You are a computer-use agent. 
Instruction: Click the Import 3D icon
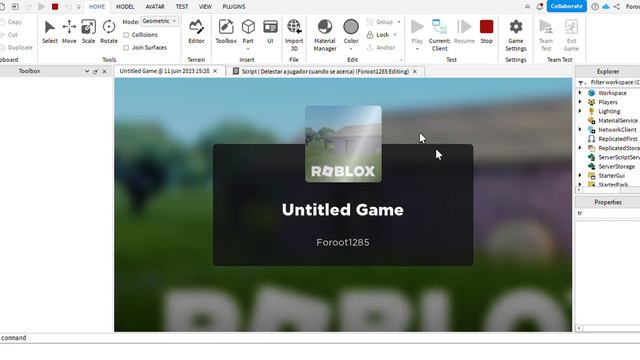pos(294,27)
